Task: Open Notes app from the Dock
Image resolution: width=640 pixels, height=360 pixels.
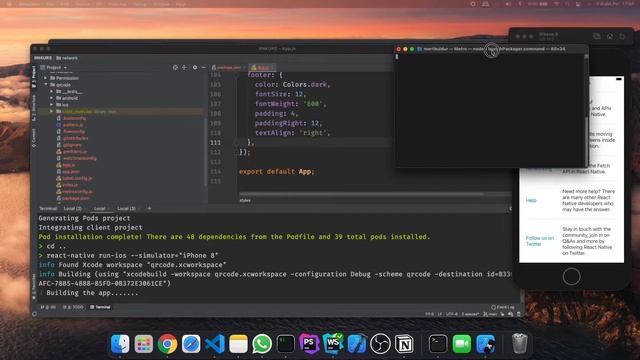Action: [x=238, y=344]
